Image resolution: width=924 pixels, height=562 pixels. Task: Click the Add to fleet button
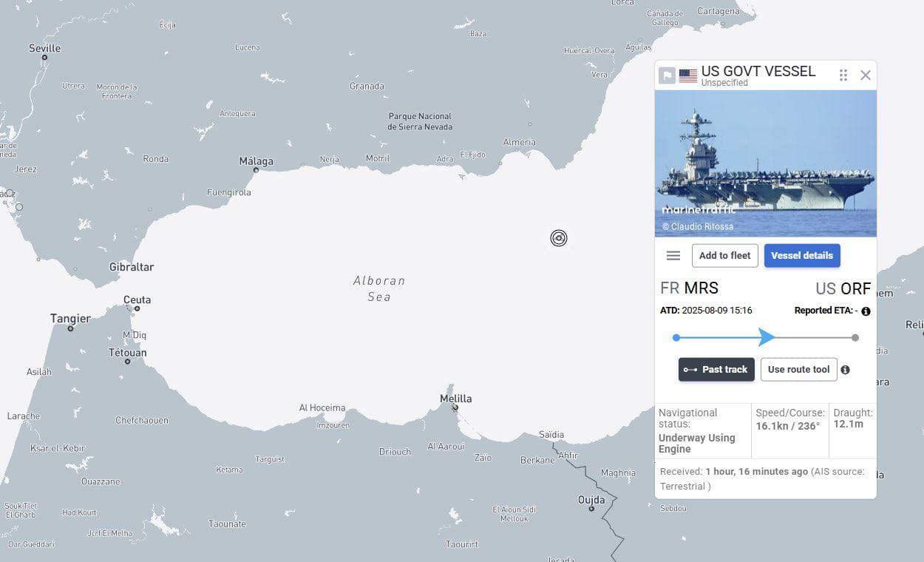(724, 255)
